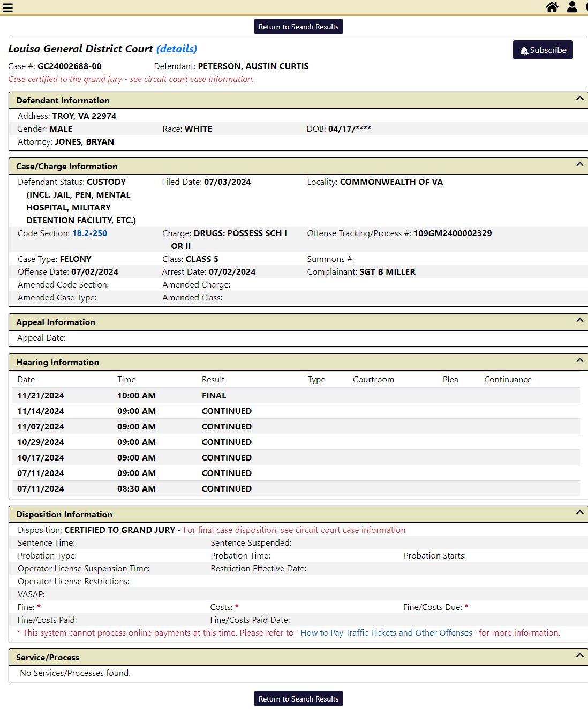588x709 pixels.
Task: Select case number GC24002688-00
Action: click(70, 66)
